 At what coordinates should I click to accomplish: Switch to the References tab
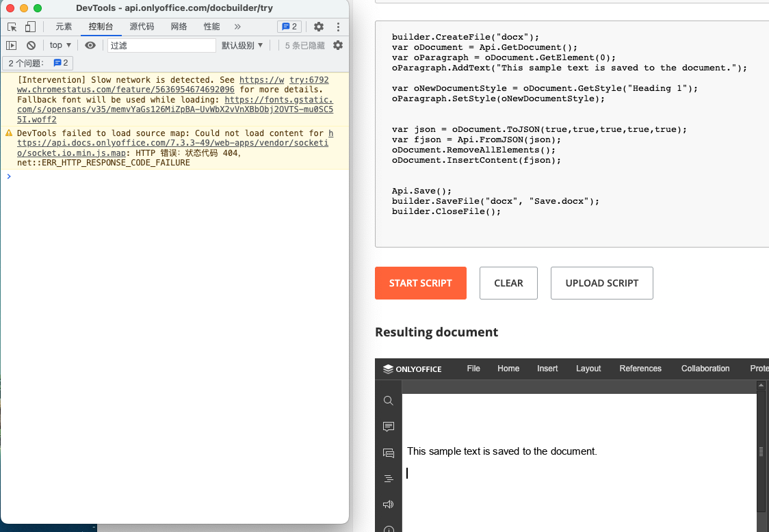(x=640, y=369)
